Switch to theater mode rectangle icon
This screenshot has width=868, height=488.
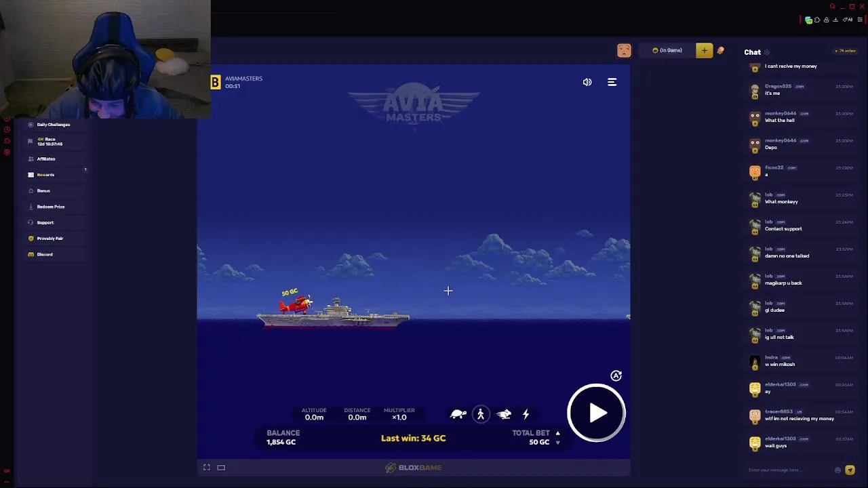click(221, 467)
